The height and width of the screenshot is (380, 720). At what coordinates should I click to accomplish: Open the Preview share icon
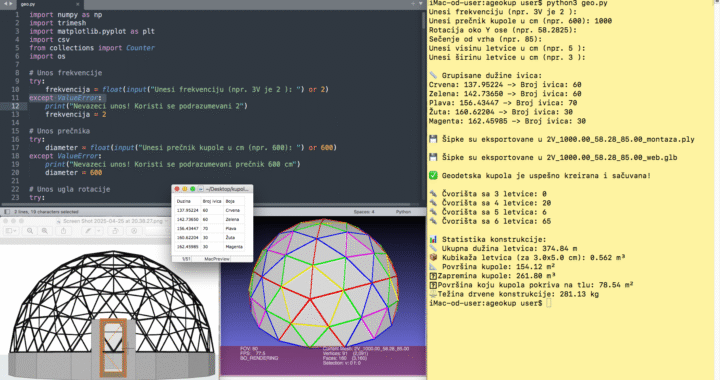(x=63, y=231)
